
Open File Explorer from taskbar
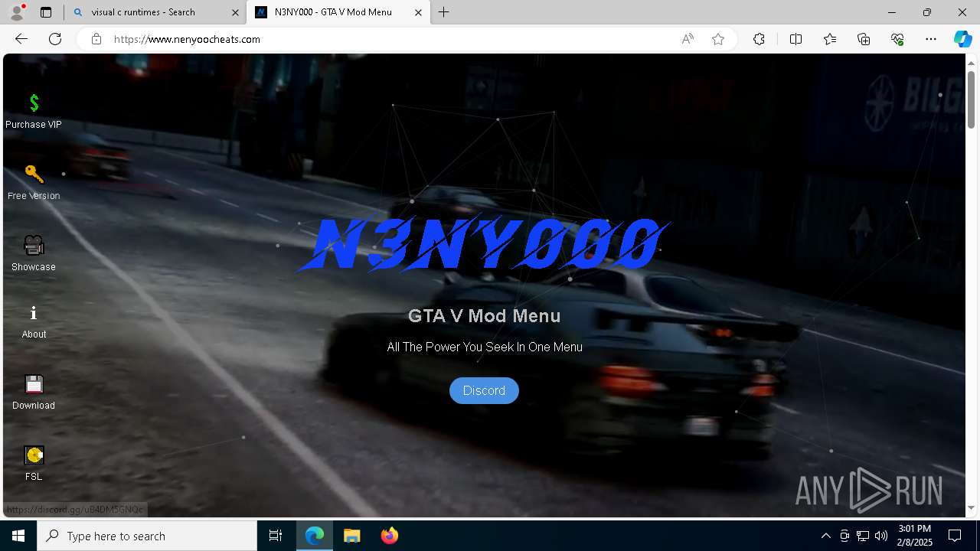pos(351,536)
